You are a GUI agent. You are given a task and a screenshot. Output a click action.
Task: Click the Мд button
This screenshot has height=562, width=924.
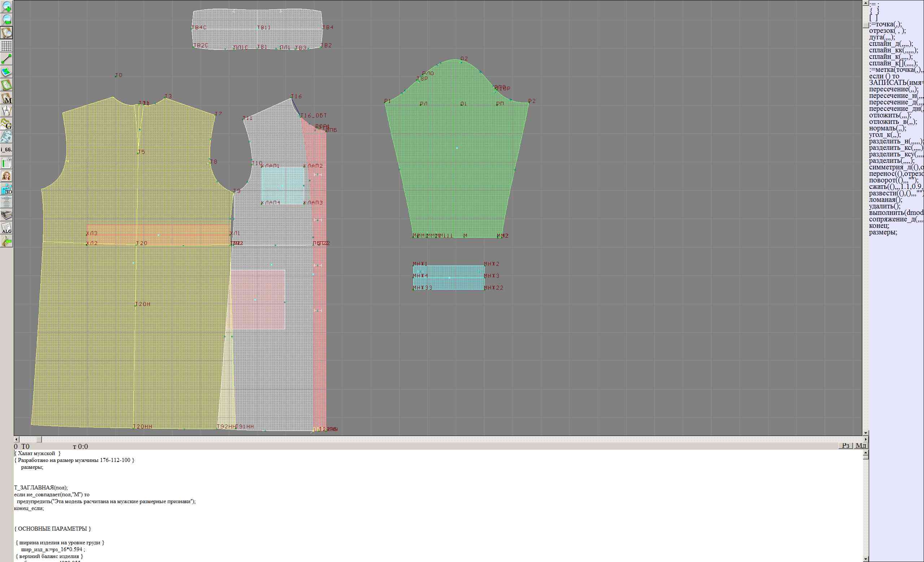[860, 445]
